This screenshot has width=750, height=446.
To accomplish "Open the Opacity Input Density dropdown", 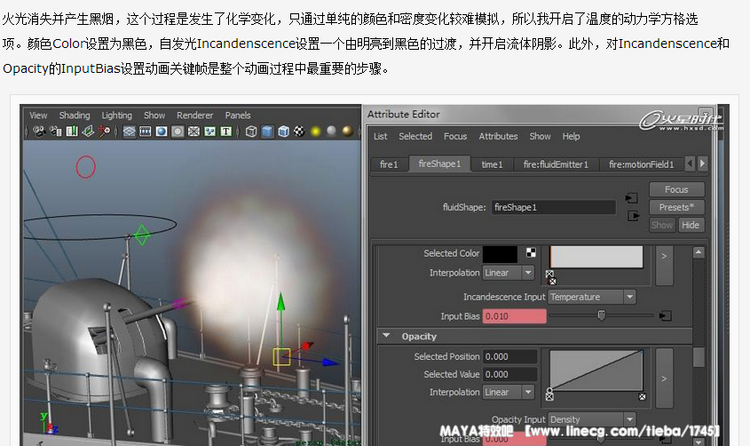I will pyautogui.click(x=592, y=420).
